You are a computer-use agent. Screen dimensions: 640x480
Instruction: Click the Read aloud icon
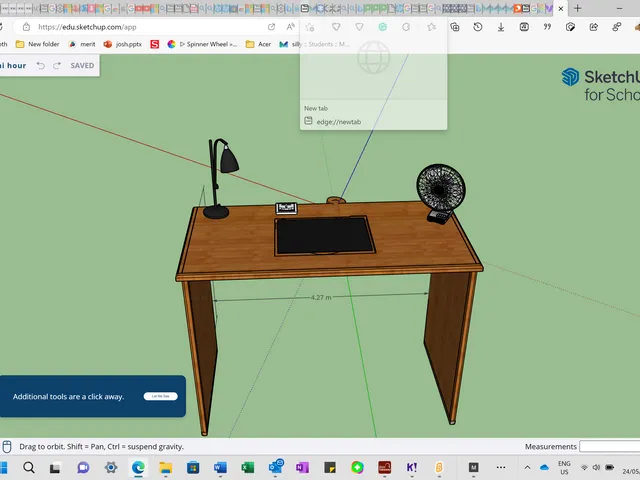(x=290, y=27)
